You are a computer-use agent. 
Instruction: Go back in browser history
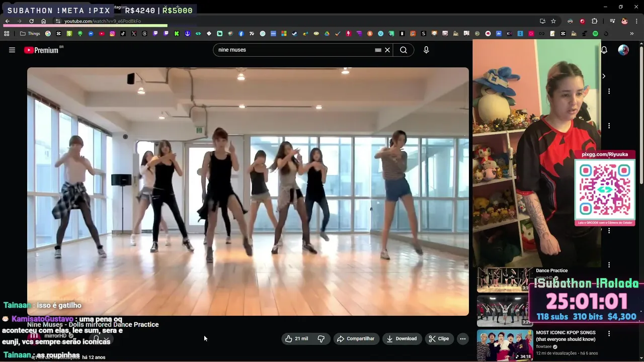click(7, 21)
